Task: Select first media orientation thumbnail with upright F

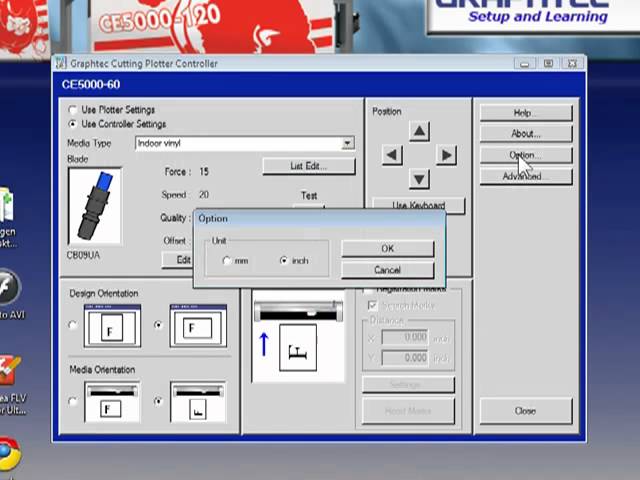Action: pyautogui.click(x=112, y=402)
